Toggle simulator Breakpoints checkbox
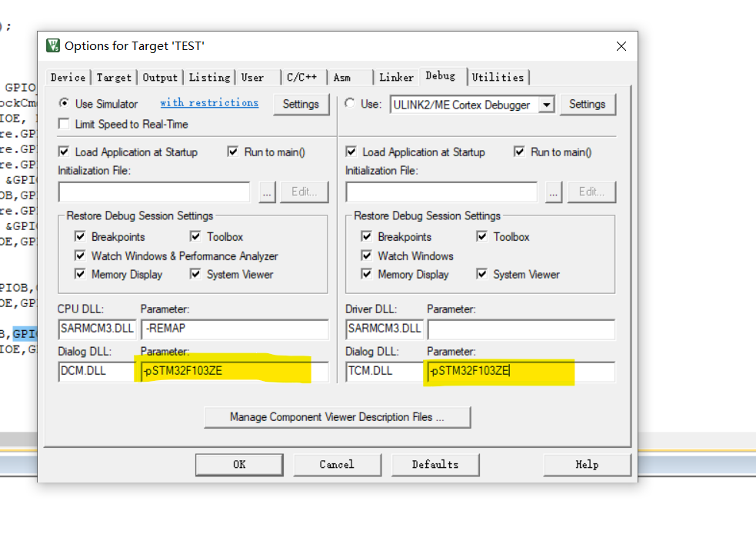This screenshot has height=551, width=756. (x=80, y=236)
